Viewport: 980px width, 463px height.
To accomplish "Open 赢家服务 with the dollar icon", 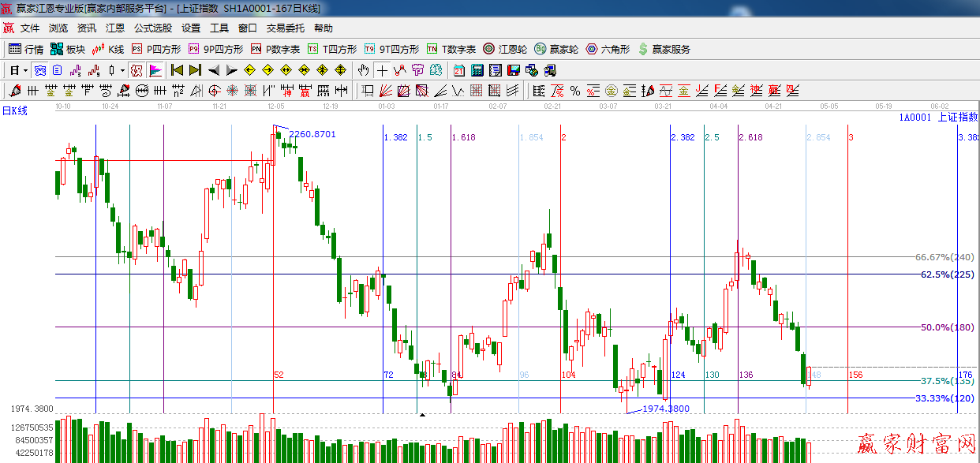I will [x=664, y=49].
